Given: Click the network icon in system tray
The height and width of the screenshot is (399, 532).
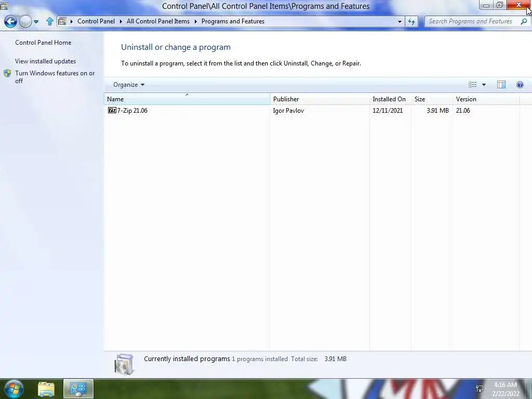Looking at the screenshot, I should [480, 389].
